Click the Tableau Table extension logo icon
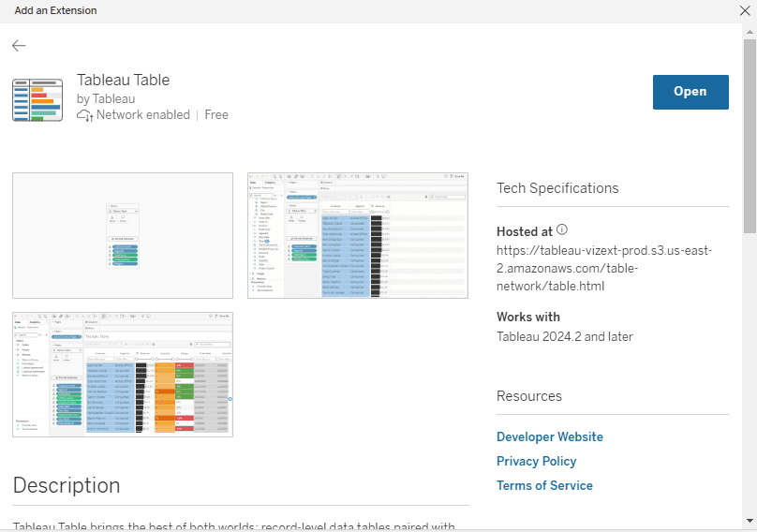 tap(37, 100)
